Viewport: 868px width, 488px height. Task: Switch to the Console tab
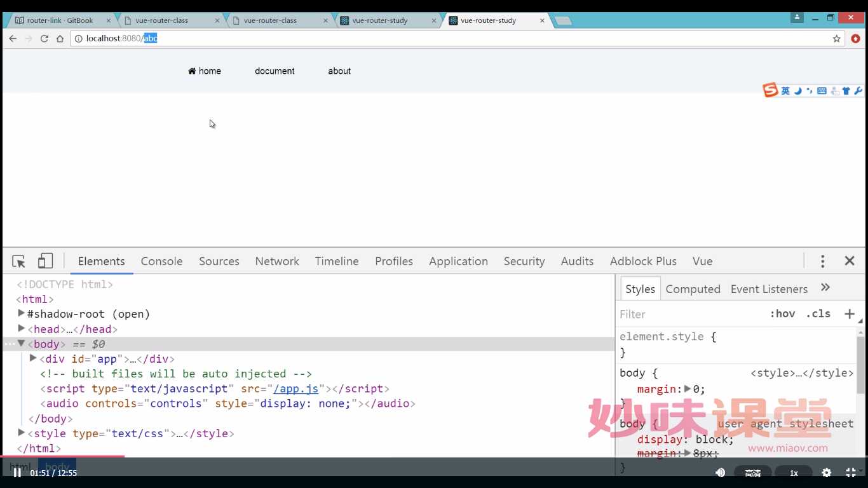click(161, 261)
